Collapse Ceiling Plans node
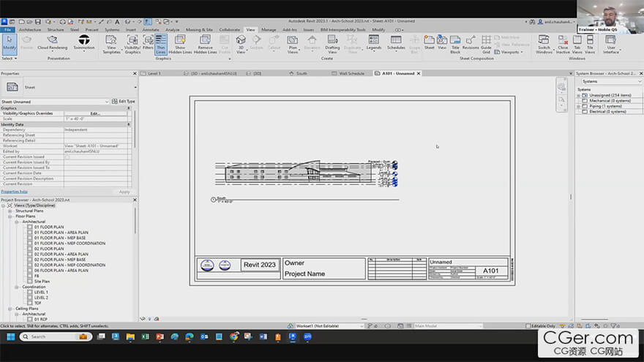Viewport: 644px width, 362px height. click(x=10, y=308)
